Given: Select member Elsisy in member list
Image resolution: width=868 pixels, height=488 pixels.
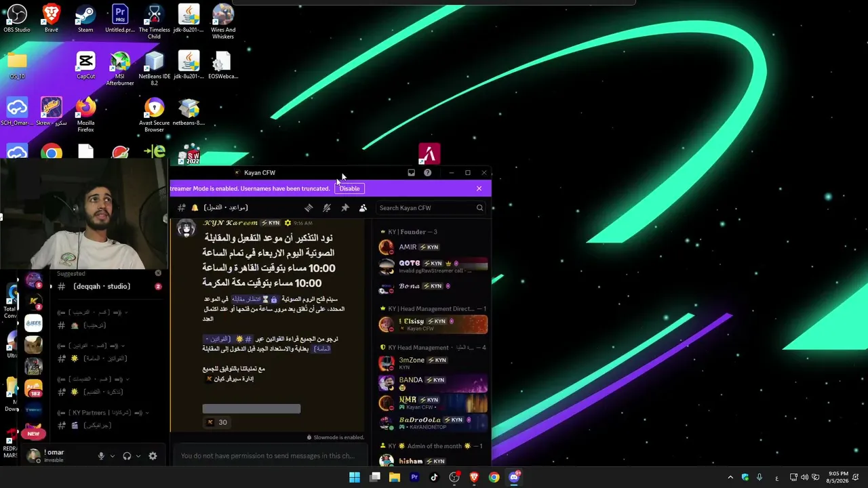Looking at the screenshot, I should pyautogui.click(x=433, y=325).
